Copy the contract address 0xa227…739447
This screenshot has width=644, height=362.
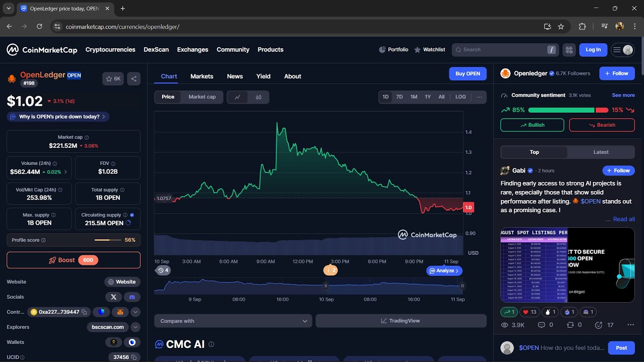[x=84, y=312]
